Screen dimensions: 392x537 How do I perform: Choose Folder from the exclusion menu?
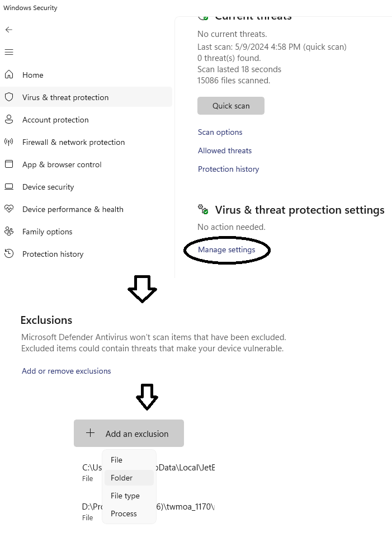122,478
